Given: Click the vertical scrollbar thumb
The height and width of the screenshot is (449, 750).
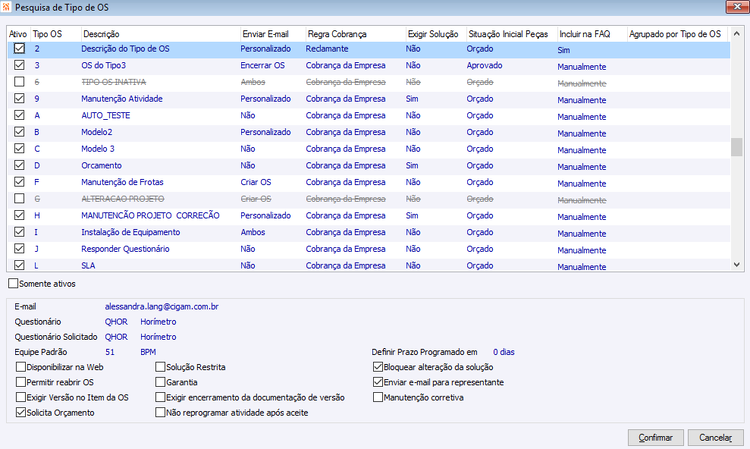Looking at the screenshot, I should [737, 147].
